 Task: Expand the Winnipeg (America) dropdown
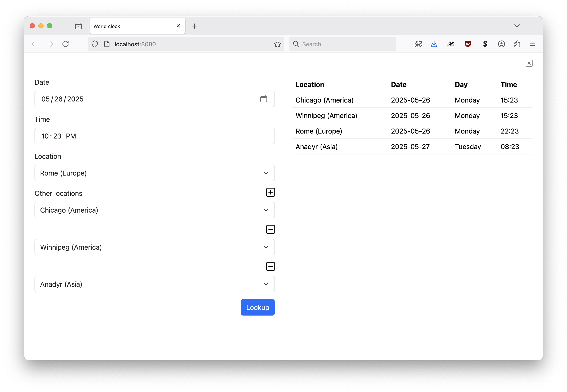[x=154, y=247]
